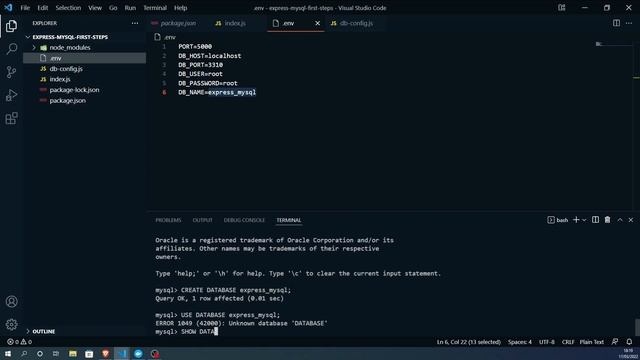The image size is (640, 360).
Task: Change encoding via UTF-8 status item
Action: [547, 342]
